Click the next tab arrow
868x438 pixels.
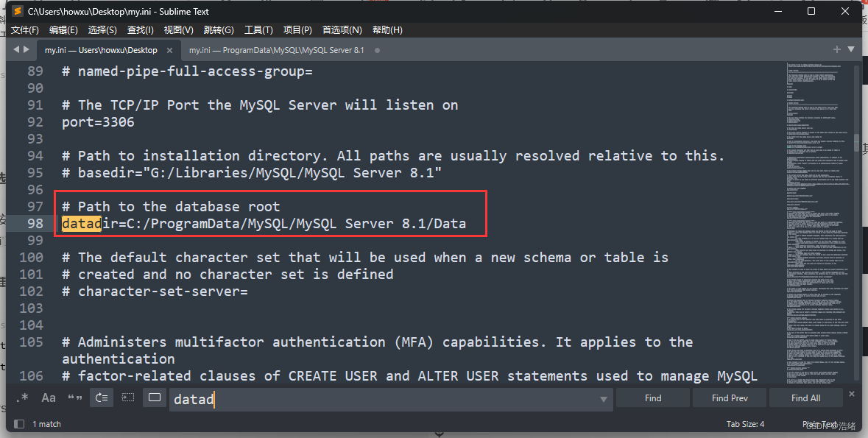28,50
